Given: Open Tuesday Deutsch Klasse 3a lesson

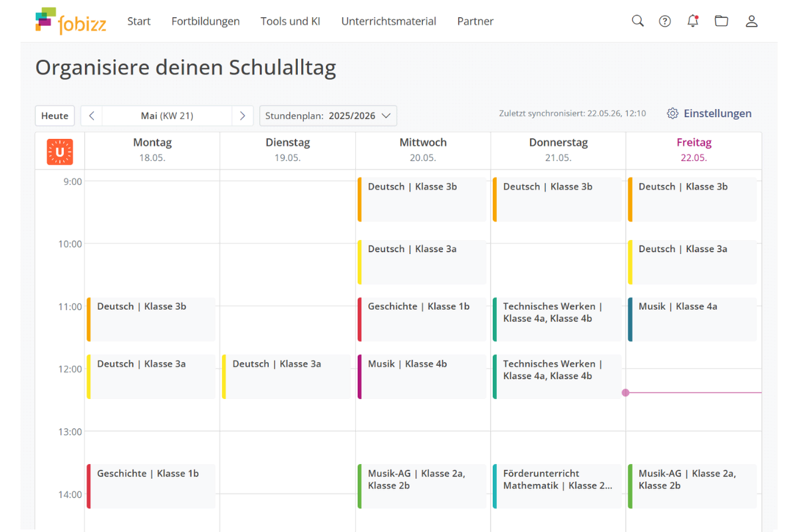Looking at the screenshot, I should pyautogui.click(x=286, y=376).
